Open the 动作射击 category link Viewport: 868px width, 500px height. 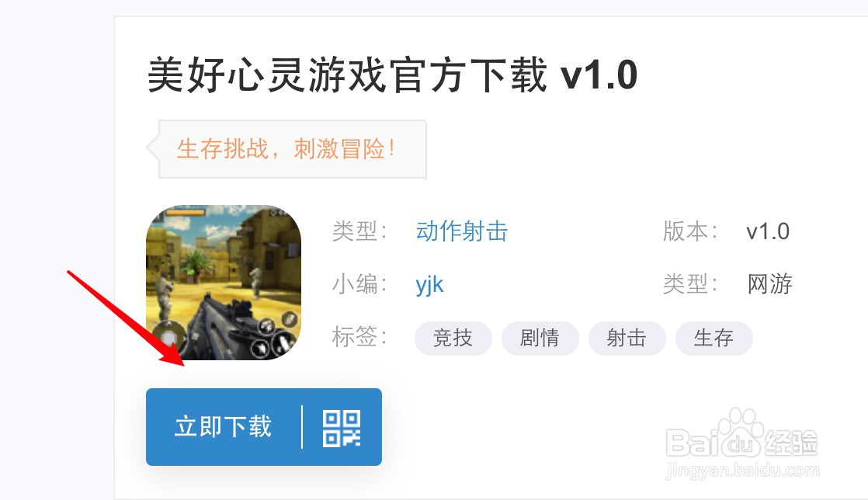point(462,231)
